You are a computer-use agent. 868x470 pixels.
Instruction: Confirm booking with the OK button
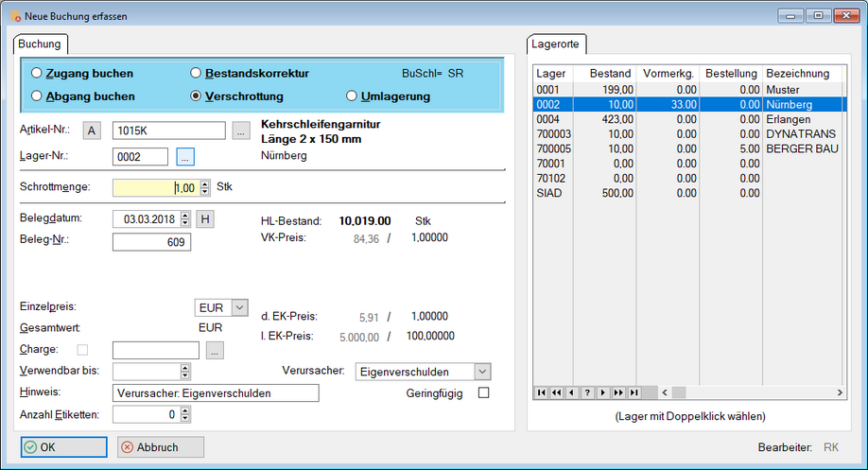(63, 447)
